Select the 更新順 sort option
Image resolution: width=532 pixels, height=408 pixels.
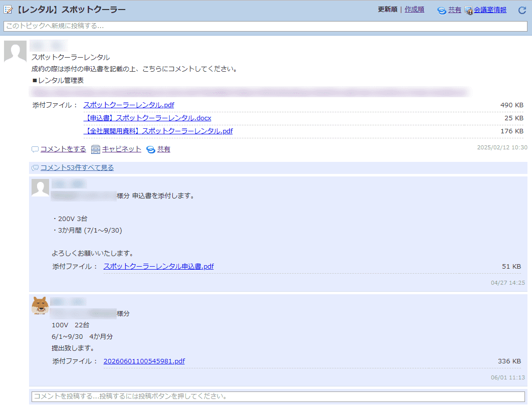[387, 10]
